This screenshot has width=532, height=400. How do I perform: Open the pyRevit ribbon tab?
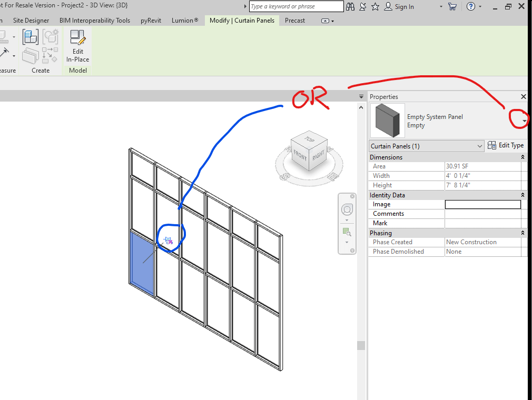tap(151, 21)
